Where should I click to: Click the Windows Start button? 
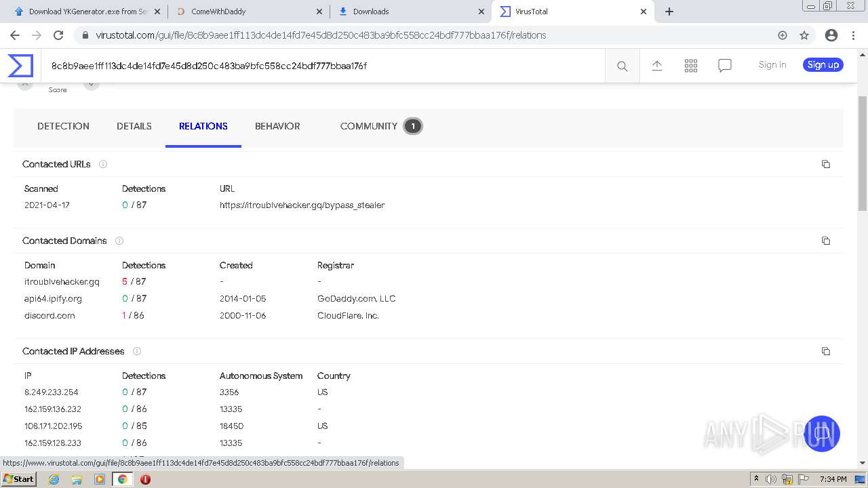pyautogui.click(x=19, y=479)
